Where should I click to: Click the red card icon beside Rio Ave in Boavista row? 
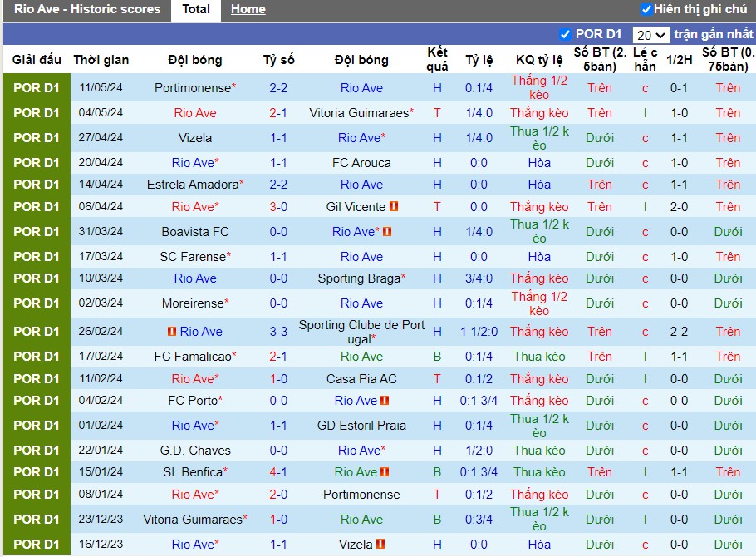point(387,232)
